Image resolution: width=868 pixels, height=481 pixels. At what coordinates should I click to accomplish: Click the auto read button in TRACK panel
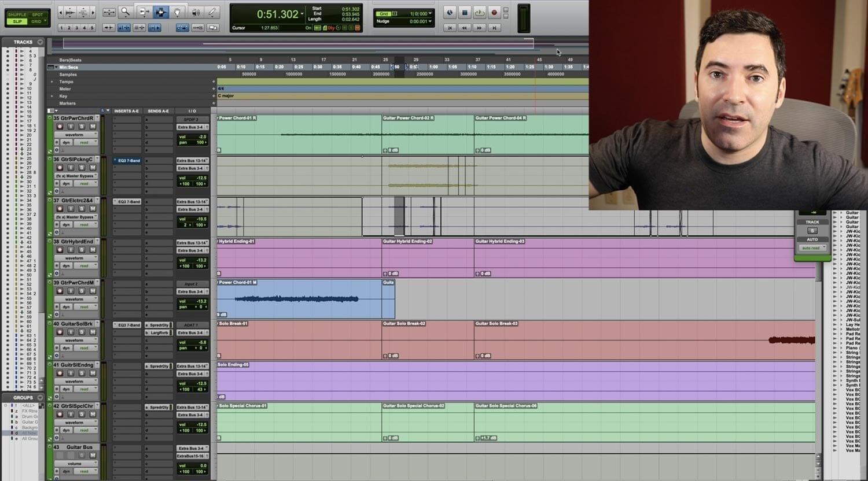[x=812, y=247]
